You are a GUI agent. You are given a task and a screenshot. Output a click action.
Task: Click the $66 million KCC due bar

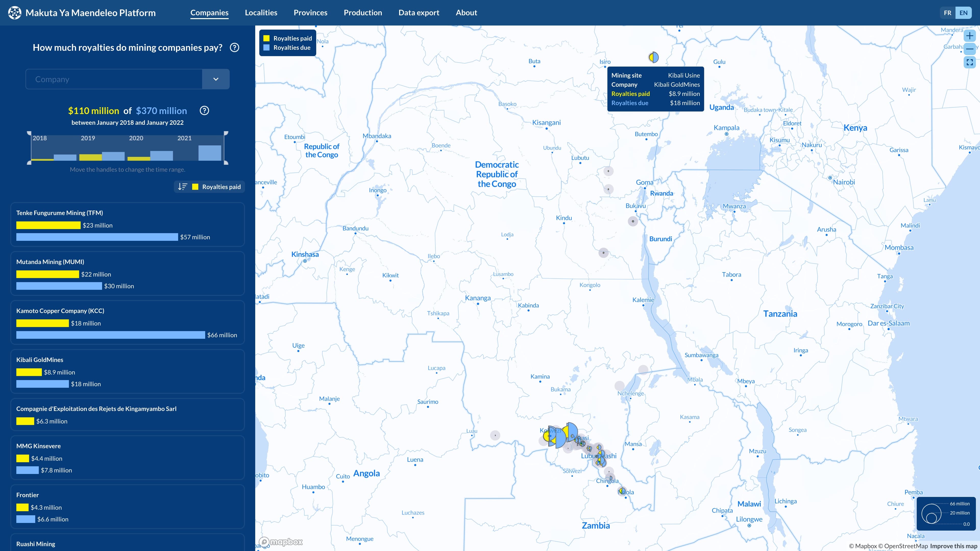click(x=111, y=335)
